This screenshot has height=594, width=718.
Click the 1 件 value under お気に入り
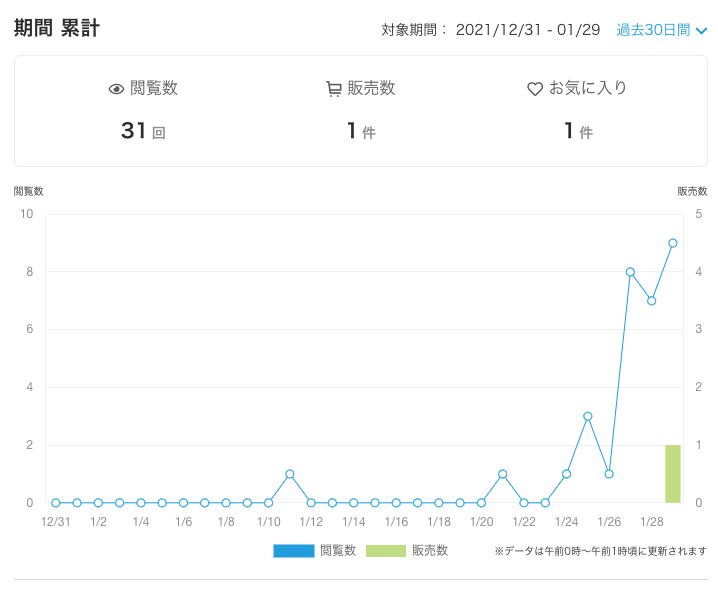pos(579,131)
